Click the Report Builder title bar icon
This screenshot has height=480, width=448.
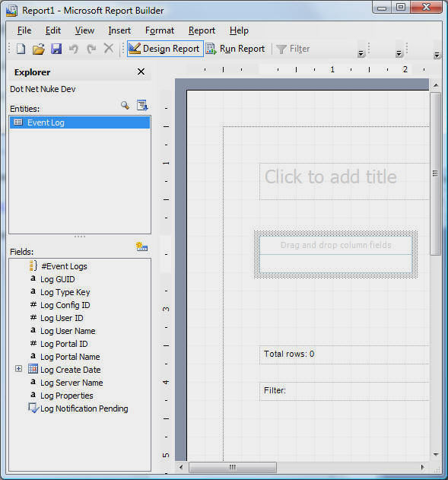point(11,11)
